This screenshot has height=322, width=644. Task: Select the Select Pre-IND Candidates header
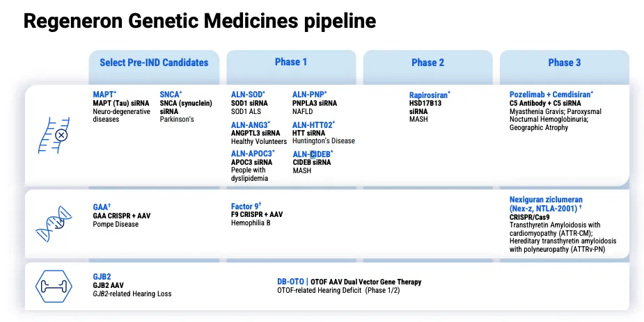click(154, 63)
